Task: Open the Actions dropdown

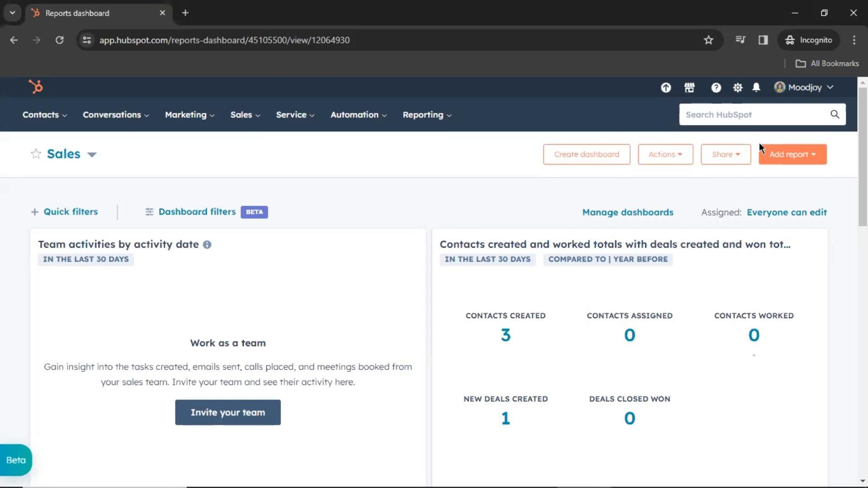Action: point(665,154)
